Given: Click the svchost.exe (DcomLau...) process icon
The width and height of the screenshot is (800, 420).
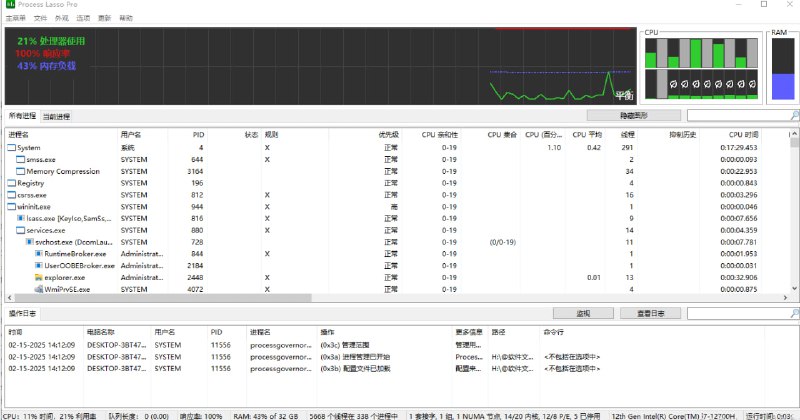Looking at the screenshot, I should tap(30, 242).
